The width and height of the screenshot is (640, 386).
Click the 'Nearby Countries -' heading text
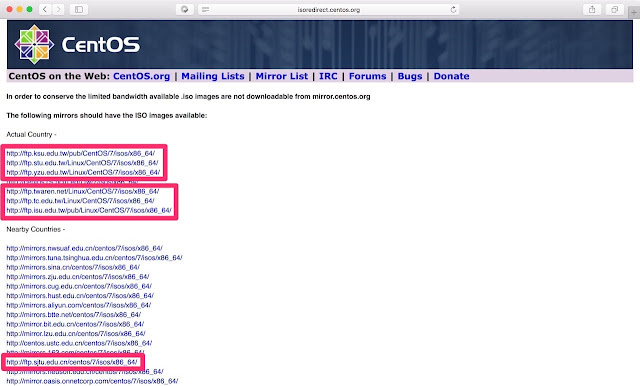coord(36,229)
